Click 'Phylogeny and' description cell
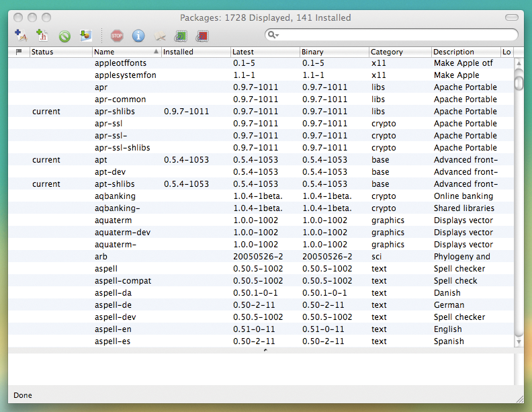Image resolution: width=532 pixels, height=412 pixels. click(x=461, y=257)
